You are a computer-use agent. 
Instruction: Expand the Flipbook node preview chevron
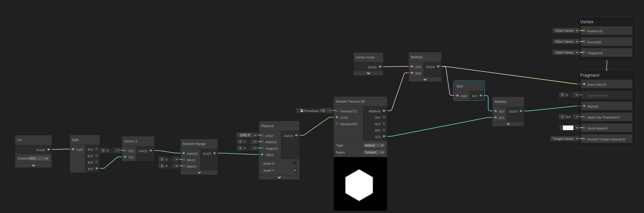pyautogui.click(x=279, y=177)
